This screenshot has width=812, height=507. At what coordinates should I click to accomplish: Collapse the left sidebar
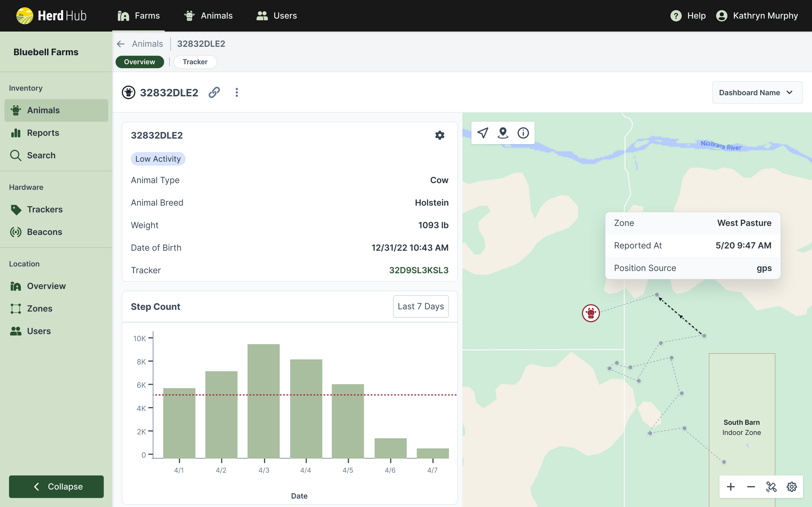pos(56,486)
